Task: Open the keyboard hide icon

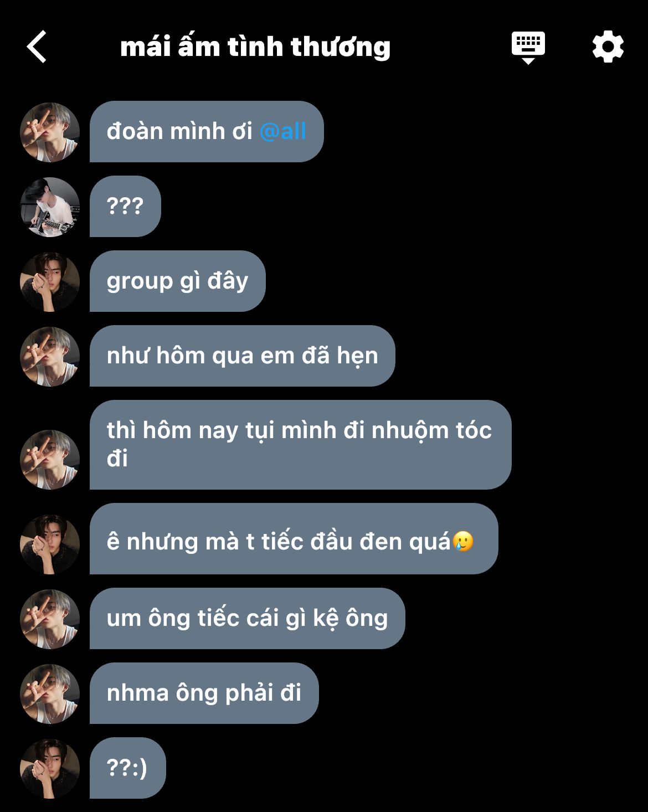Action: point(528,48)
